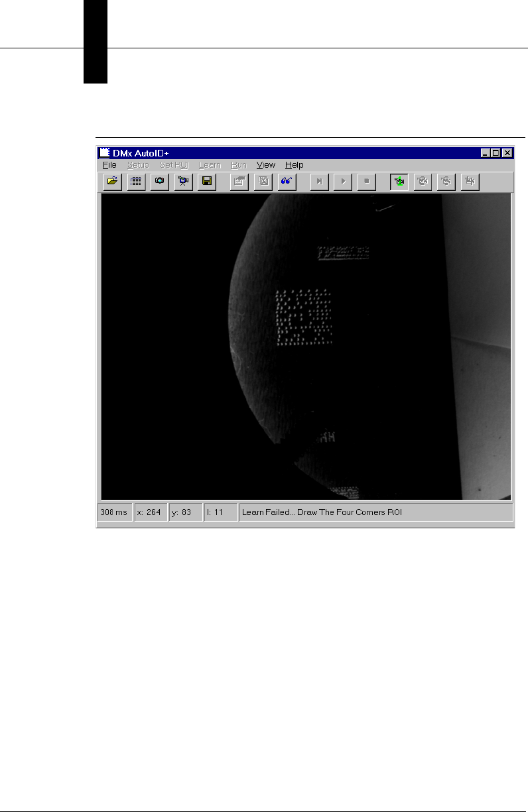Click the live video camera icon
The image size is (528, 812).
(x=183, y=182)
